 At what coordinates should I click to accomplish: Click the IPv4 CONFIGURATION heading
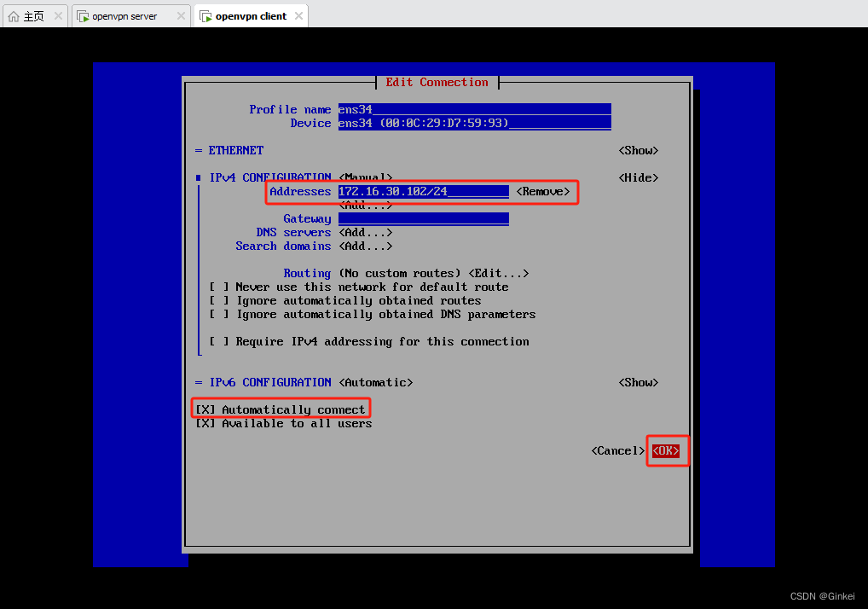click(270, 177)
